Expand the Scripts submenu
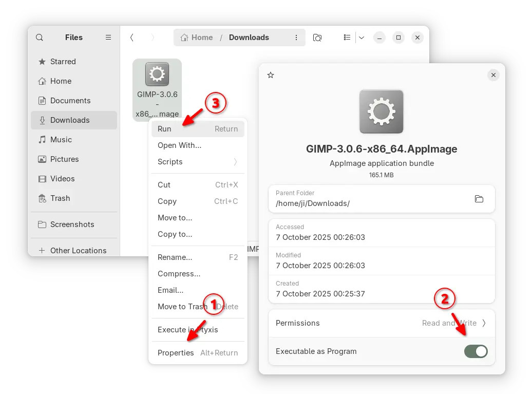 pyautogui.click(x=198, y=162)
